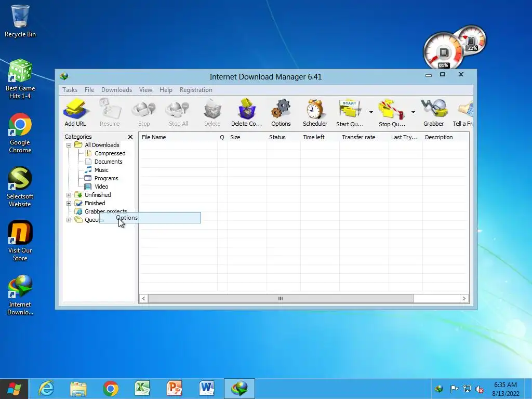Sort by the File Name column header
532x399 pixels.
[178, 137]
